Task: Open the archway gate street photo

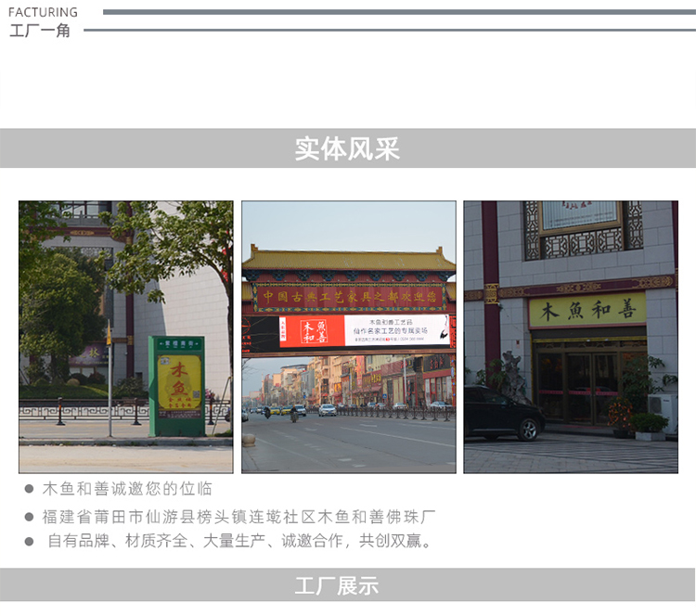Action: click(348, 337)
